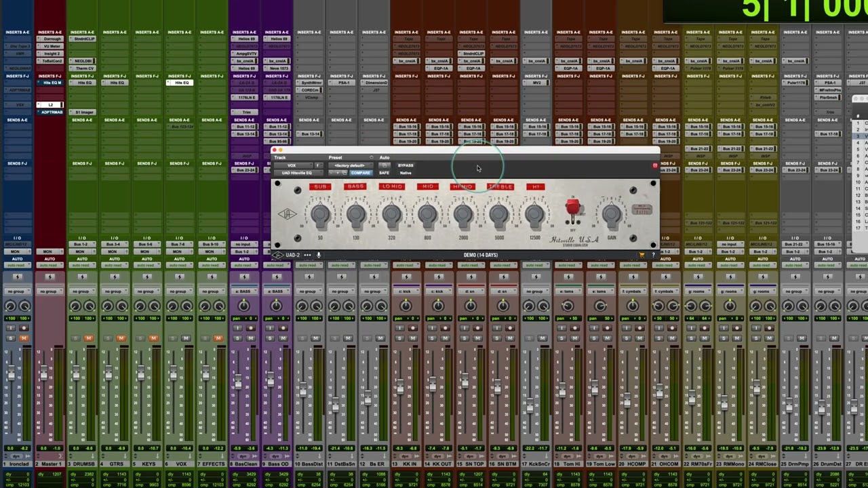Click the Universal Audio diamond logo
Screen dimensions: 868x488
point(288,215)
